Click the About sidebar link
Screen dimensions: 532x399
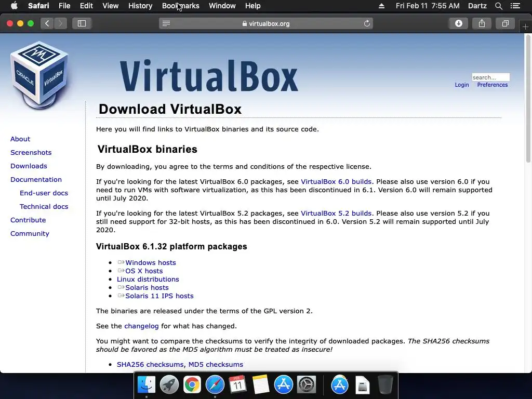(x=20, y=139)
